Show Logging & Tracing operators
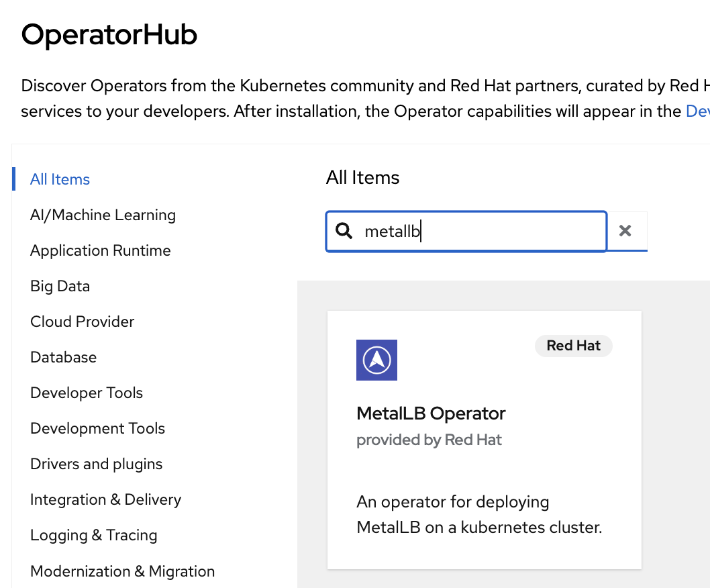710x588 pixels. (x=93, y=535)
